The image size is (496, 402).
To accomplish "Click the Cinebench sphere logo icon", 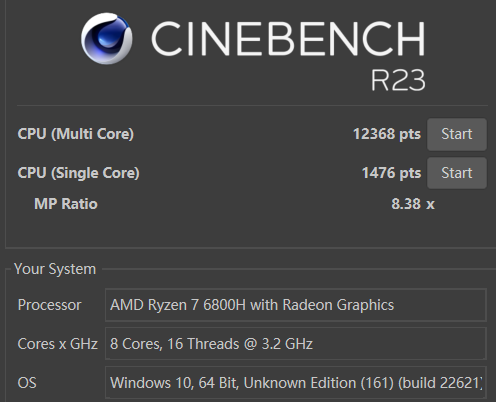I will point(107,38).
